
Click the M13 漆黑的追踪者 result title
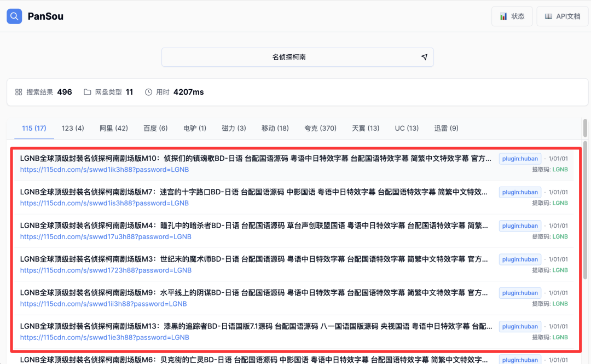click(256, 326)
